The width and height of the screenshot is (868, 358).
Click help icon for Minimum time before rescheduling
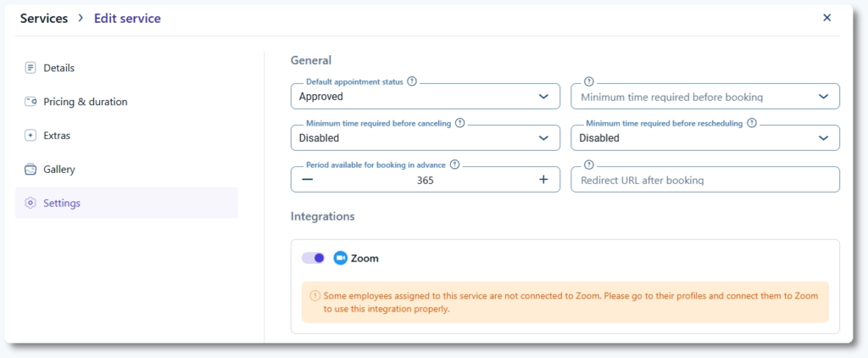coord(752,123)
